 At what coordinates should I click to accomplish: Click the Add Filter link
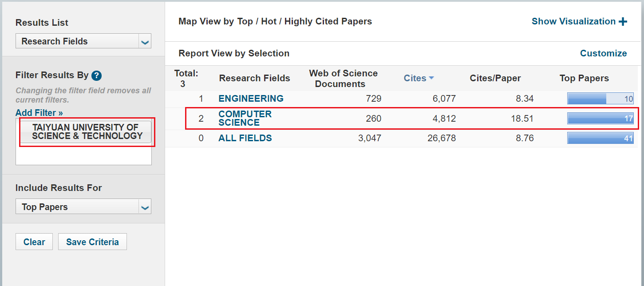pos(39,113)
